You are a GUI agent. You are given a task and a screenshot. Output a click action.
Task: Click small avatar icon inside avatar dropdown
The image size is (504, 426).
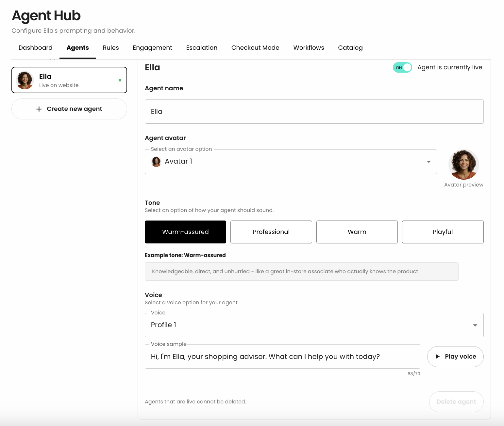point(156,161)
